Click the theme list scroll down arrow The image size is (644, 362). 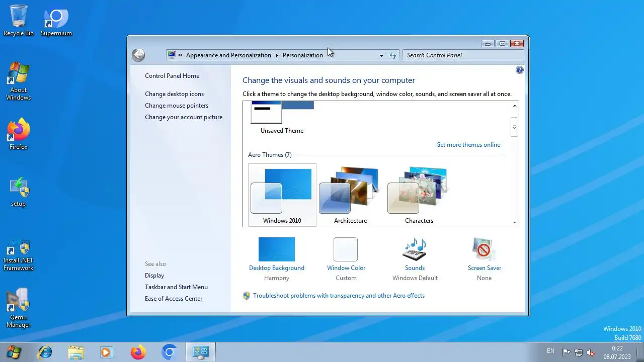pyautogui.click(x=514, y=222)
